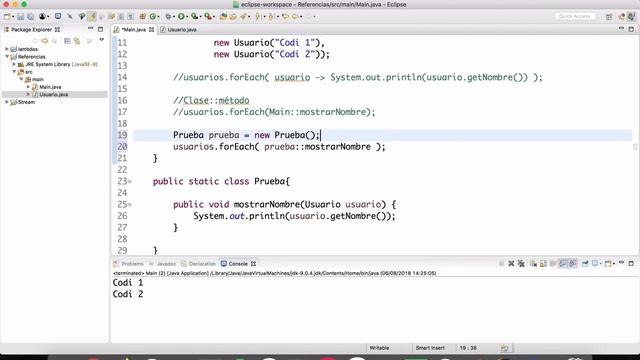This screenshot has width=640, height=360.
Task: Open the Debug dropdown arrow
Action: click(174, 17)
